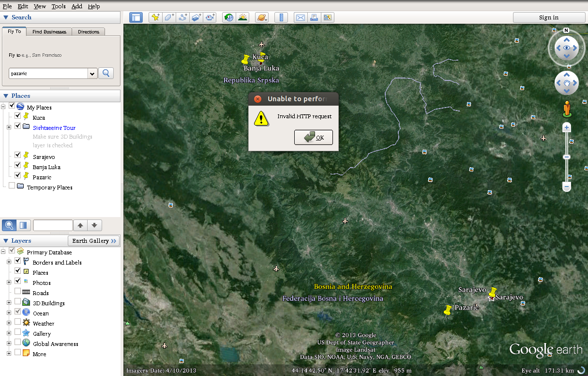Viewport: 588px width, 376px height.
Task: Print the current view
Action: 314,17
